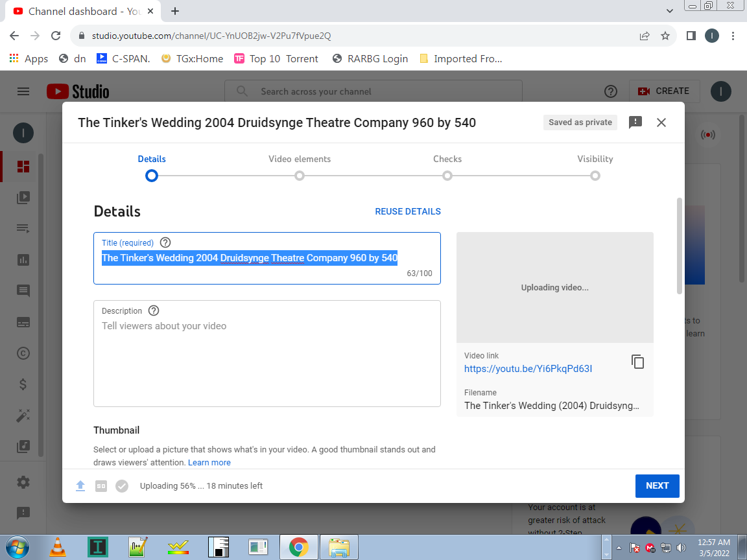This screenshot has width=747, height=560.
Task: Open the Audio library icon in sidebar
Action: coord(23,447)
